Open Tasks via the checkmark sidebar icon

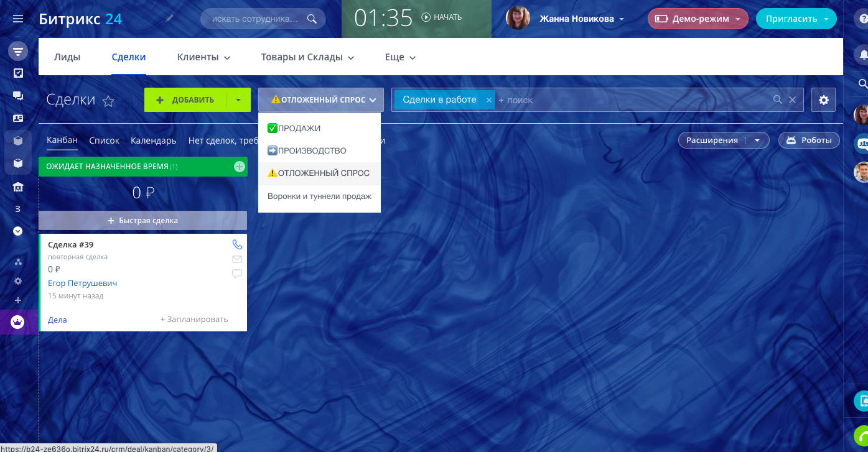(18, 73)
